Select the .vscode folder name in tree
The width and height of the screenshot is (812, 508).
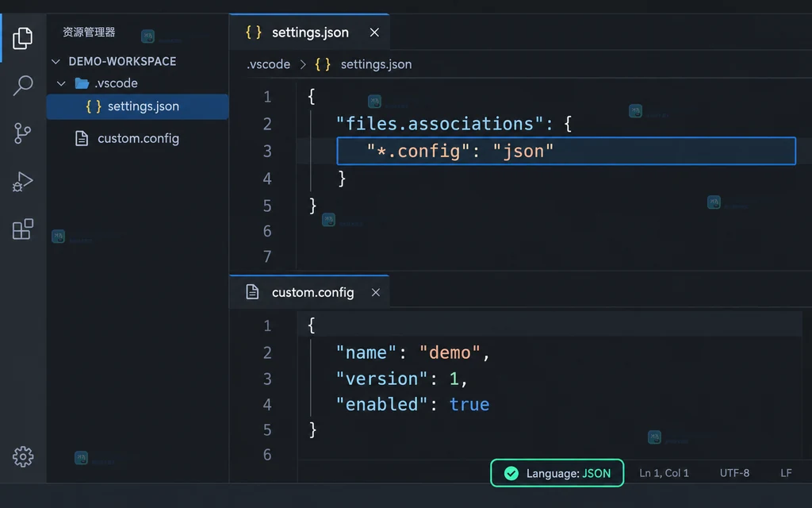tap(116, 83)
